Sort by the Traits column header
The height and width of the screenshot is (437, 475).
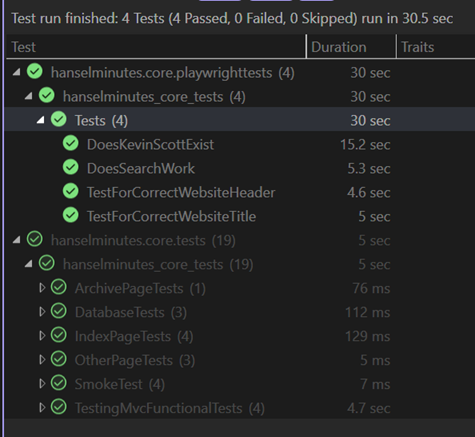(436, 47)
